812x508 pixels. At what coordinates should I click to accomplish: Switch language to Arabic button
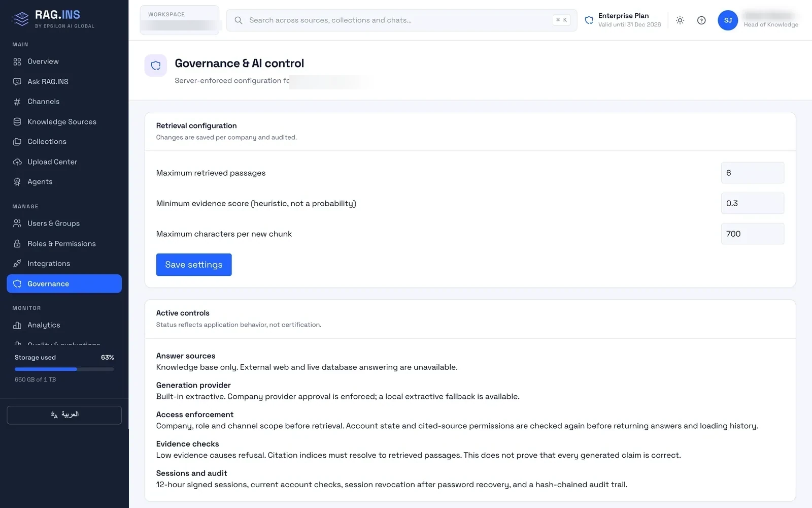point(64,415)
